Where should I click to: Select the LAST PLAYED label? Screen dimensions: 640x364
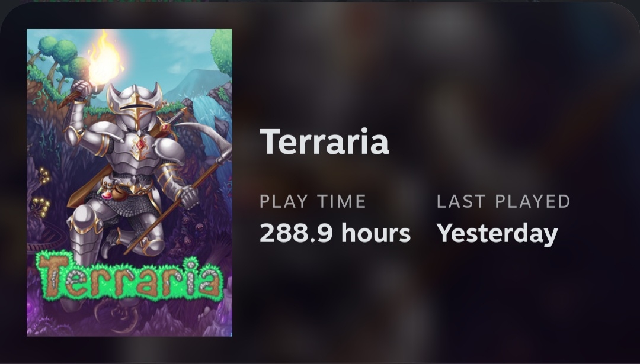point(503,201)
